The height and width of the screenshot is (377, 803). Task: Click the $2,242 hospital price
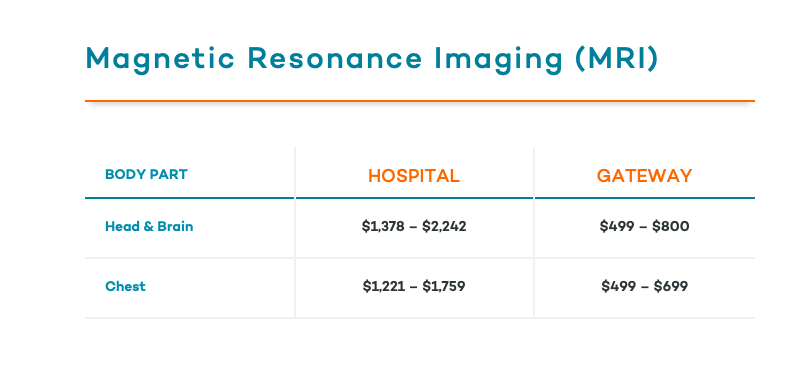pyautogui.click(x=444, y=226)
